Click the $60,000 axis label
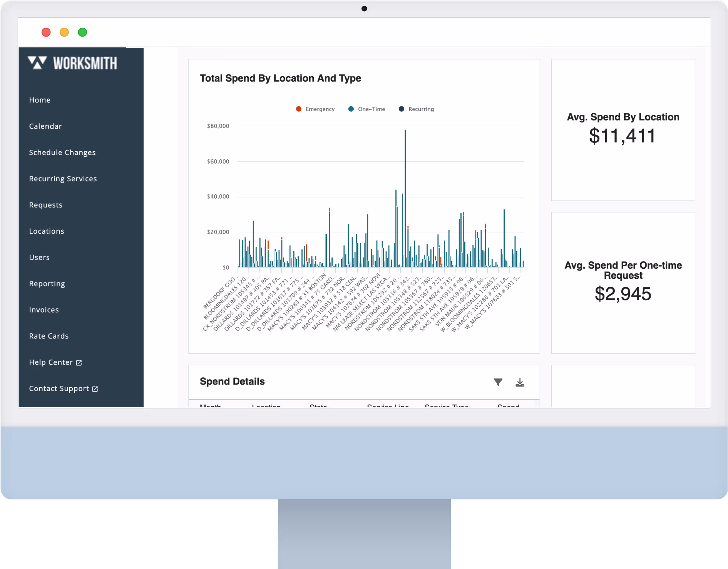728x569 pixels. [218, 161]
